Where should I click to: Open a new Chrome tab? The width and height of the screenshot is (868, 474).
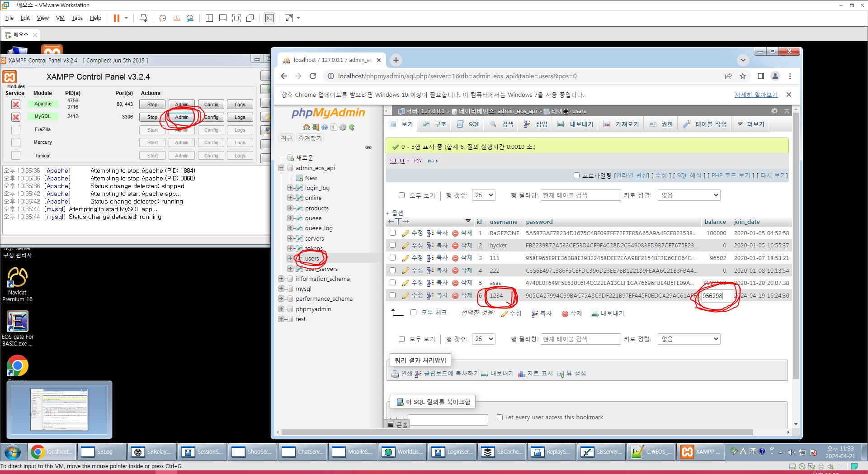(396, 60)
